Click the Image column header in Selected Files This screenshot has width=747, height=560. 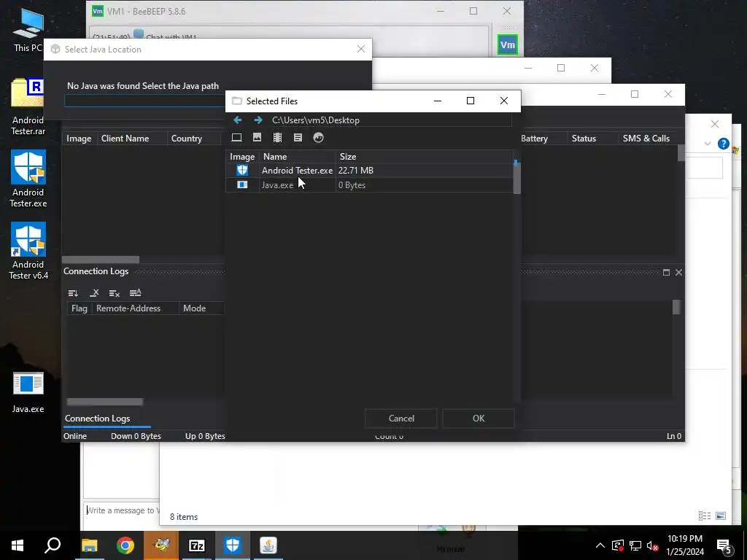point(242,156)
